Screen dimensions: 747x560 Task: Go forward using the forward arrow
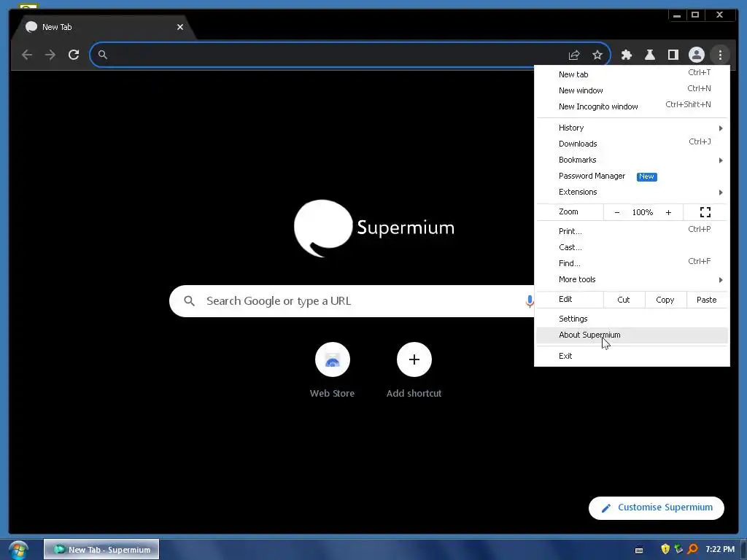(x=50, y=55)
